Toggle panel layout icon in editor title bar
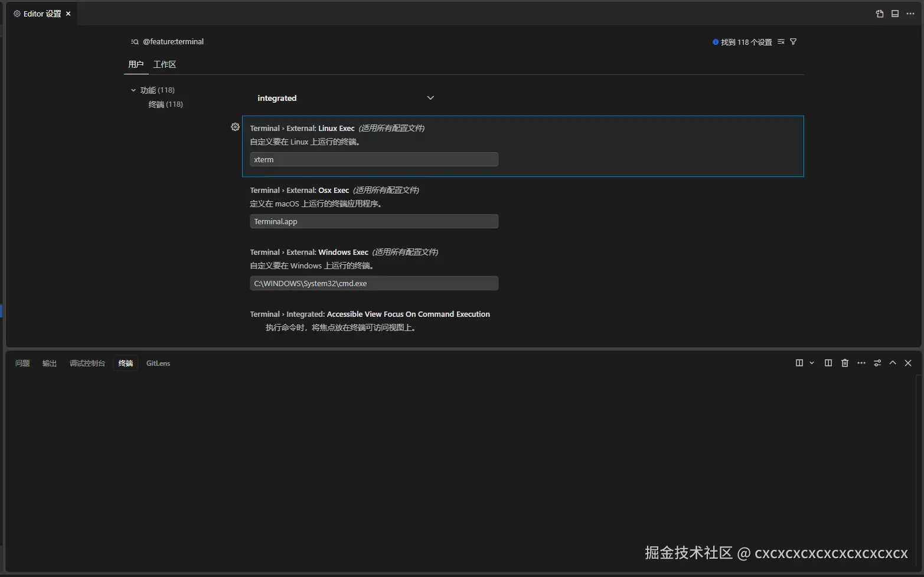Screen dimensions: 924x577 [895, 14]
